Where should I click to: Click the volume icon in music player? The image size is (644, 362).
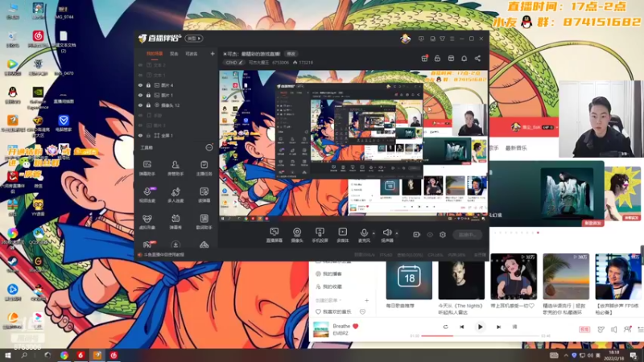(614, 329)
